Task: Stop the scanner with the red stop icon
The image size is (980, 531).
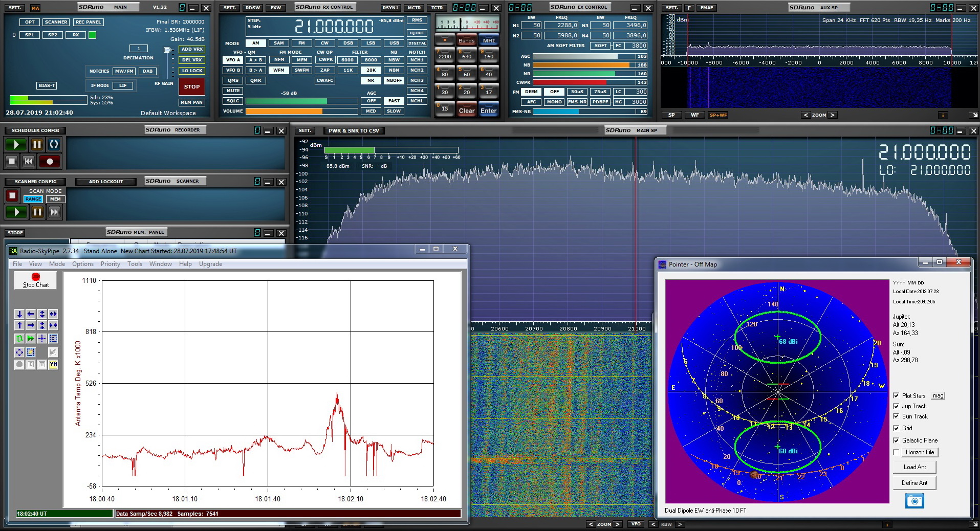Action: point(12,195)
